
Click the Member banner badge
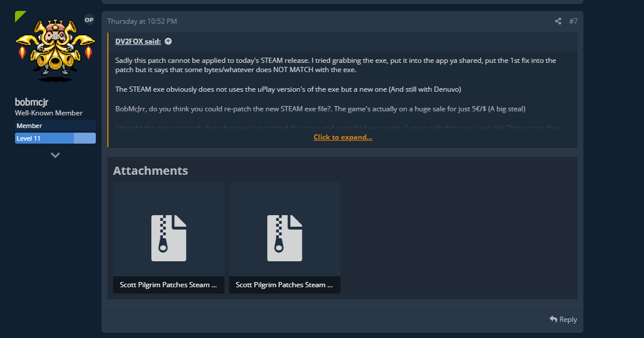(x=55, y=126)
